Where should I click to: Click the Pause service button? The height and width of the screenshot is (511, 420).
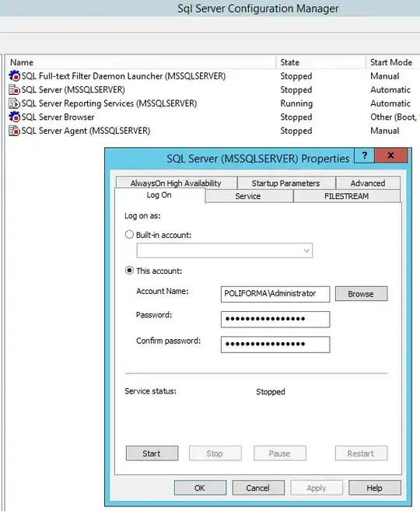[x=279, y=453]
